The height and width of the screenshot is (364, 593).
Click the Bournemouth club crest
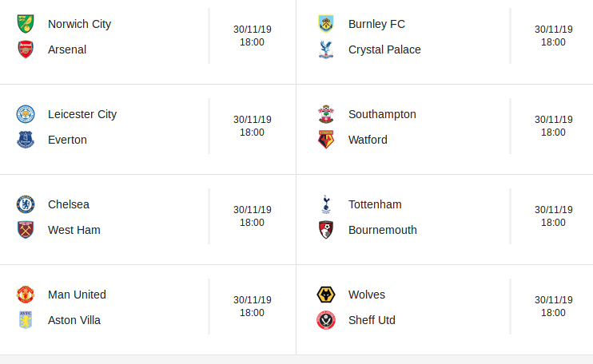point(326,230)
